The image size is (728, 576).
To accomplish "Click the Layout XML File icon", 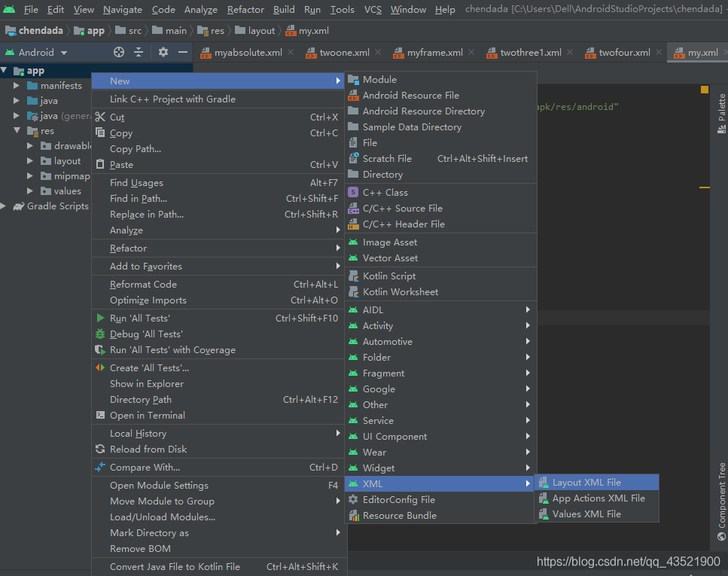I will [x=544, y=483].
